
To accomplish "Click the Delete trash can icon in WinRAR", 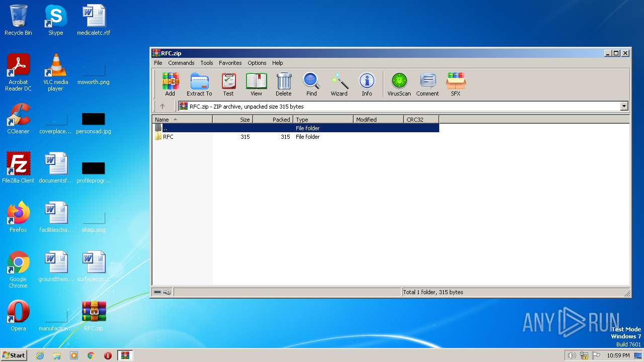I will (x=284, y=84).
